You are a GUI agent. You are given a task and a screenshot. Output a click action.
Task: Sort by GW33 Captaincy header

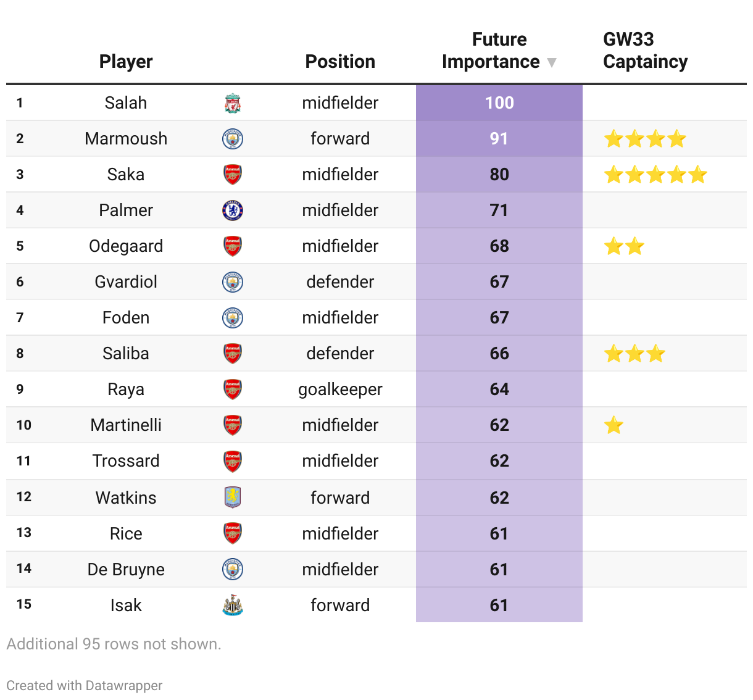[645, 51]
